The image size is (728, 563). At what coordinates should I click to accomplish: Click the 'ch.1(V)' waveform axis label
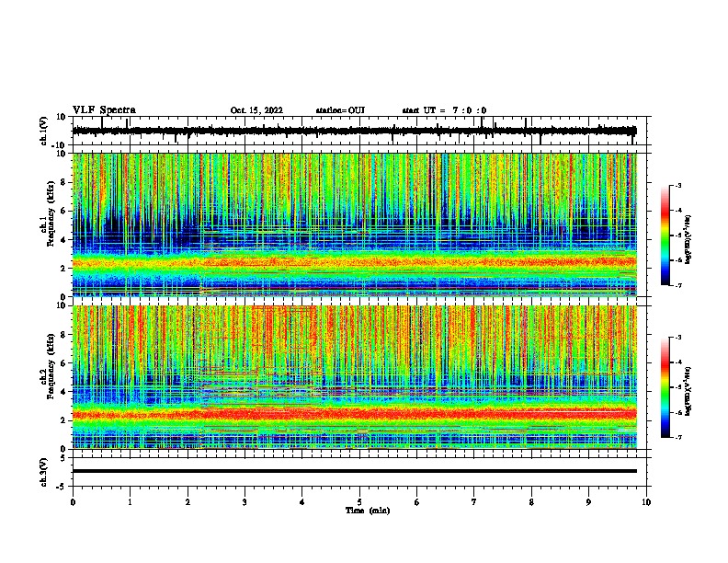click(44, 131)
